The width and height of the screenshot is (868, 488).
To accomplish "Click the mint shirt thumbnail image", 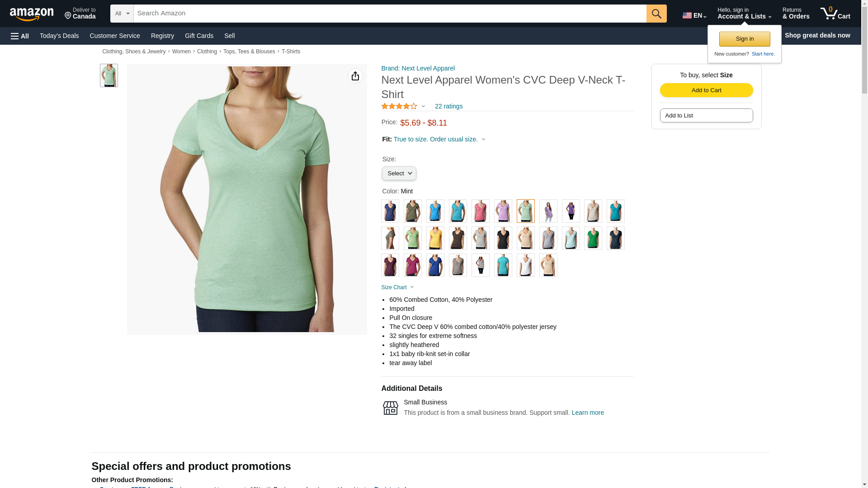I will tap(109, 75).
